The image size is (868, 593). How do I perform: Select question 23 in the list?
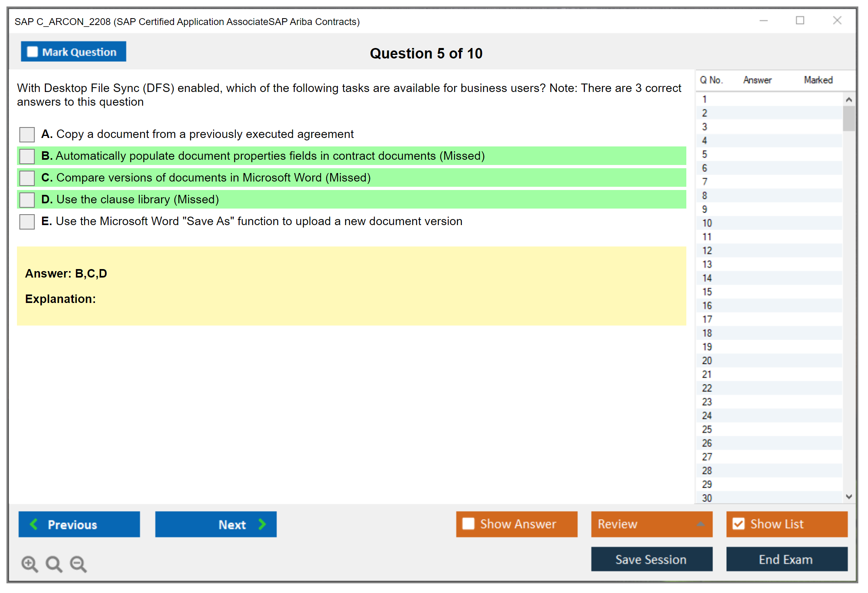click(707, 402)
